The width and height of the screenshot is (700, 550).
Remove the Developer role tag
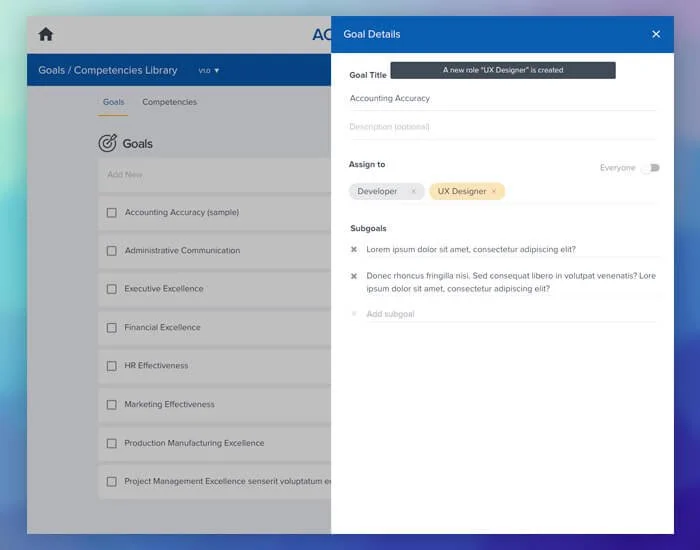(413, 192)
